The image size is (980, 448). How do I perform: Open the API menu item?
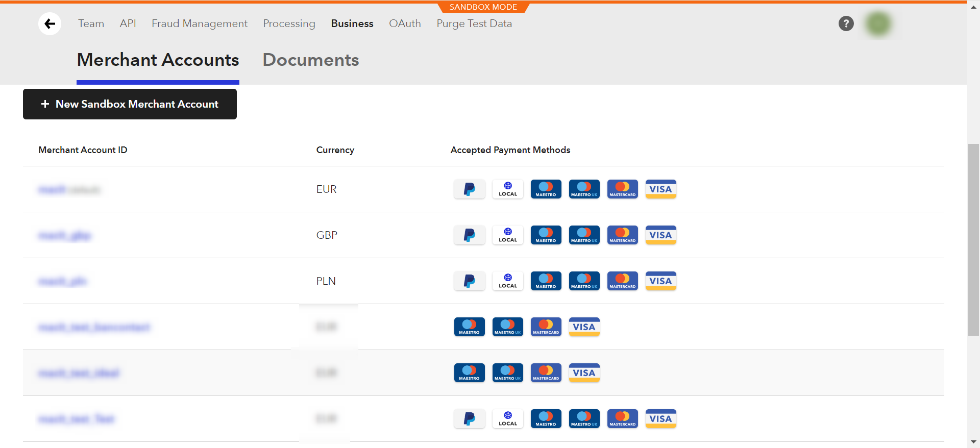tap(128, 23)
